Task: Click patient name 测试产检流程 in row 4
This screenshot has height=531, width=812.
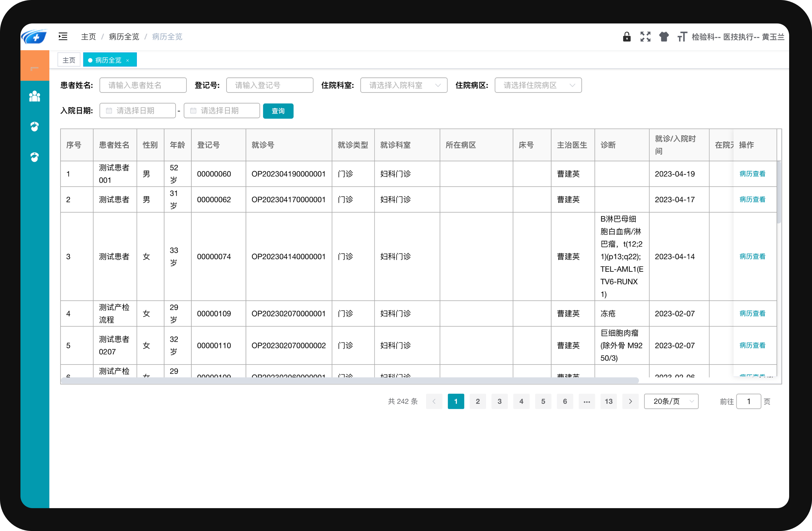Action: [x=114, y=313]
